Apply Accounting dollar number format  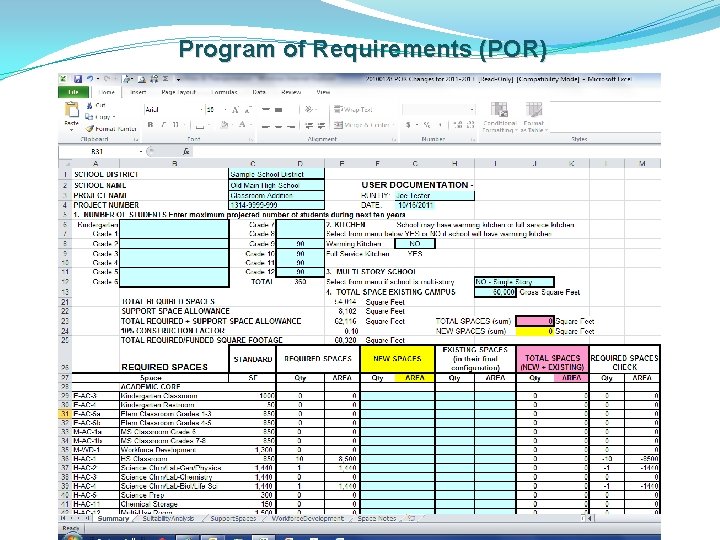coord(408,125)
